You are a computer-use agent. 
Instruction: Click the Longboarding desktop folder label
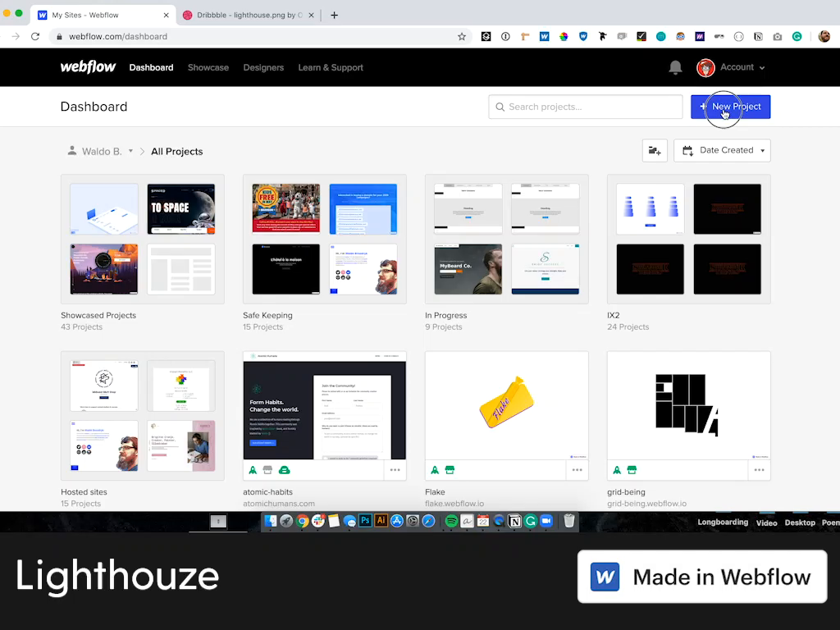pyautogui.click(x=723, y=523)
